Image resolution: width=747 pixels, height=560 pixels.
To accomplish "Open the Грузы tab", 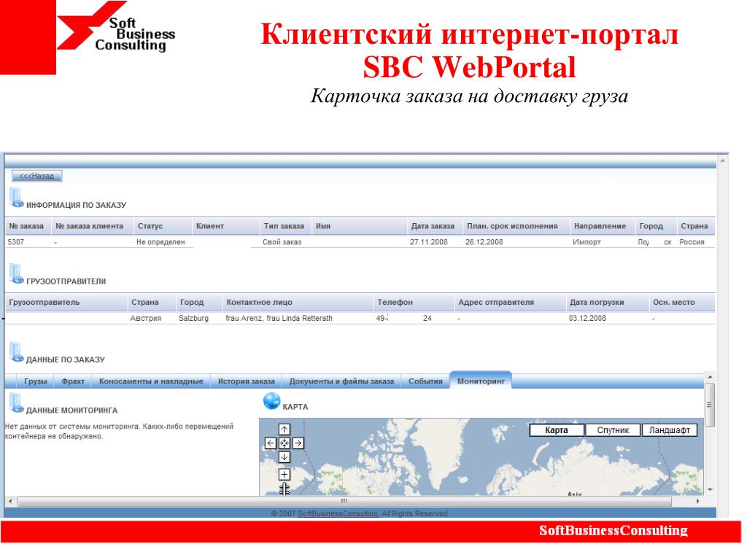I will click(x=36, y=381).
